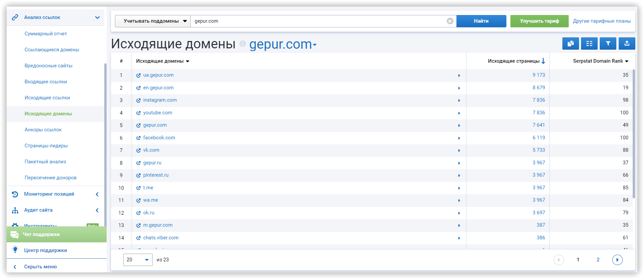Expand the gepur.com domain title dropdown

[x=315, y=45]
